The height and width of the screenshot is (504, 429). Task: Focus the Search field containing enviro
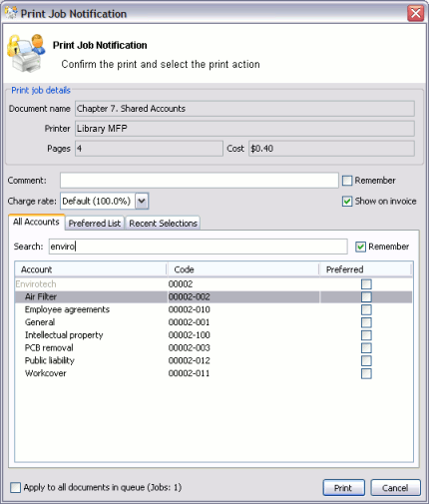199,247
